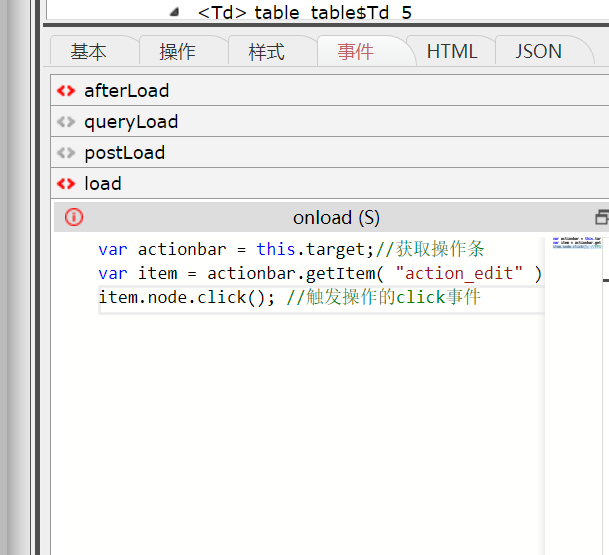Click the onload (S) title bar
This screenshot has height=555, width=609.
tap(336, 217)
